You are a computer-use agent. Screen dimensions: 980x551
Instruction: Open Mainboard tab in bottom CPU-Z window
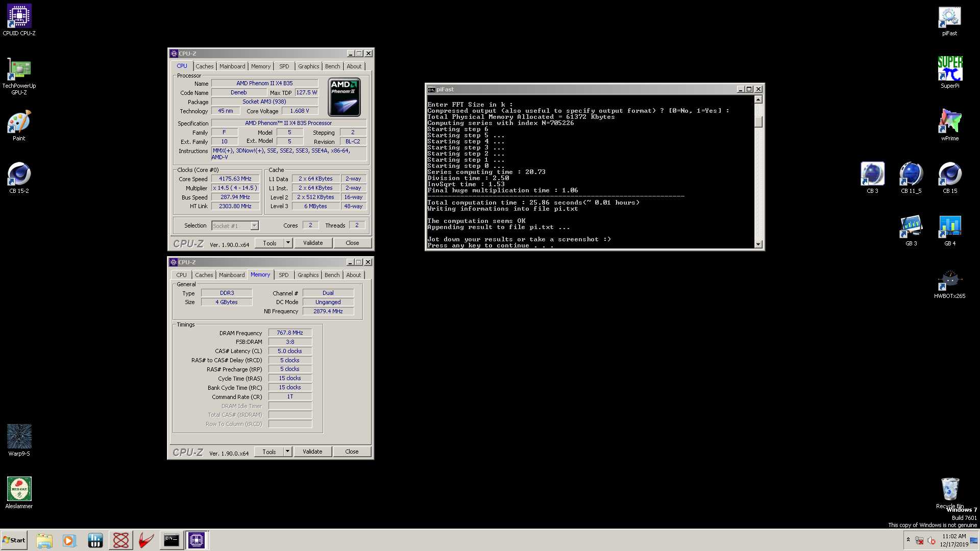click(232, 275)
